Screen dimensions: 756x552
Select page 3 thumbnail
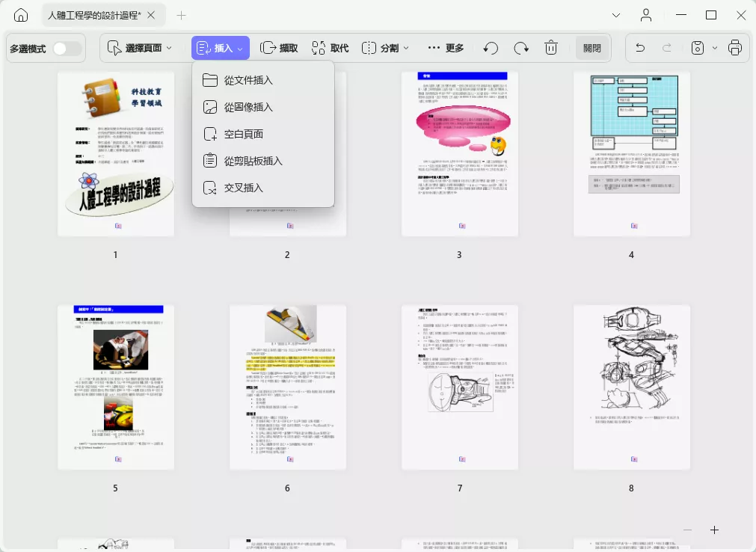point(460,154)
